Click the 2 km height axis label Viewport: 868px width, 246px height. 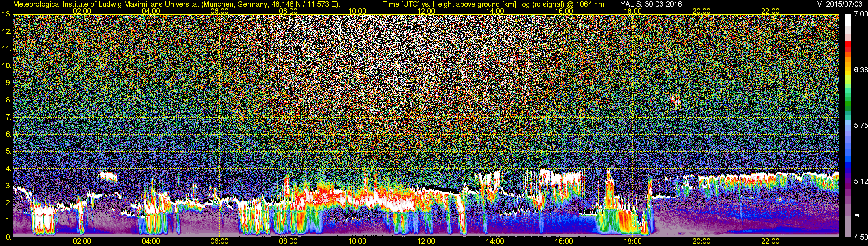point(8,203)
